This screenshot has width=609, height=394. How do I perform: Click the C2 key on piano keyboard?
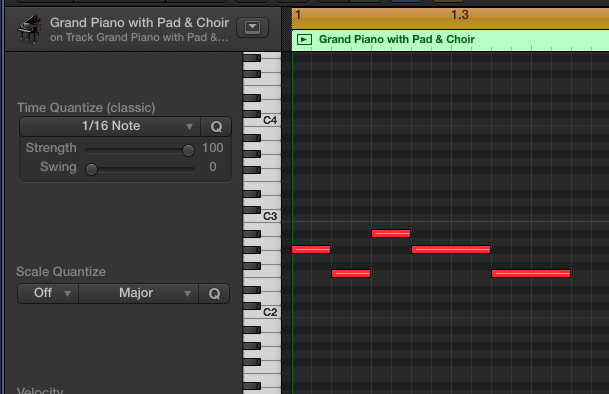point(262,312)
